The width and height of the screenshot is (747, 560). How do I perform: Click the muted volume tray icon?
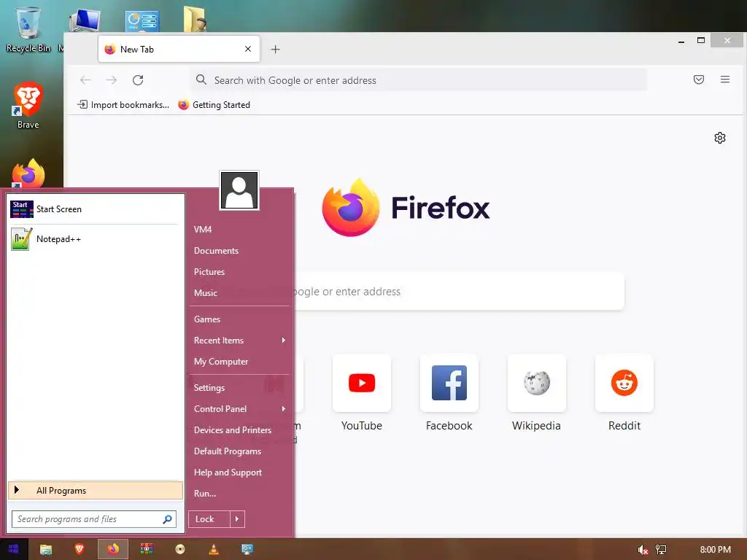coord(643,550)
